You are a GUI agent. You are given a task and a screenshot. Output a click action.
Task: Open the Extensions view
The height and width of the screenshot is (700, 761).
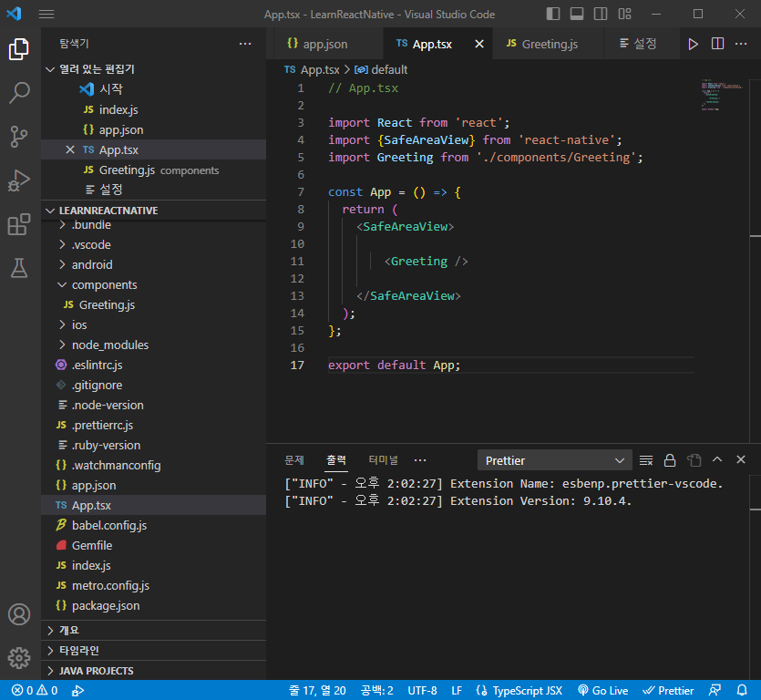tap(19, 224)
